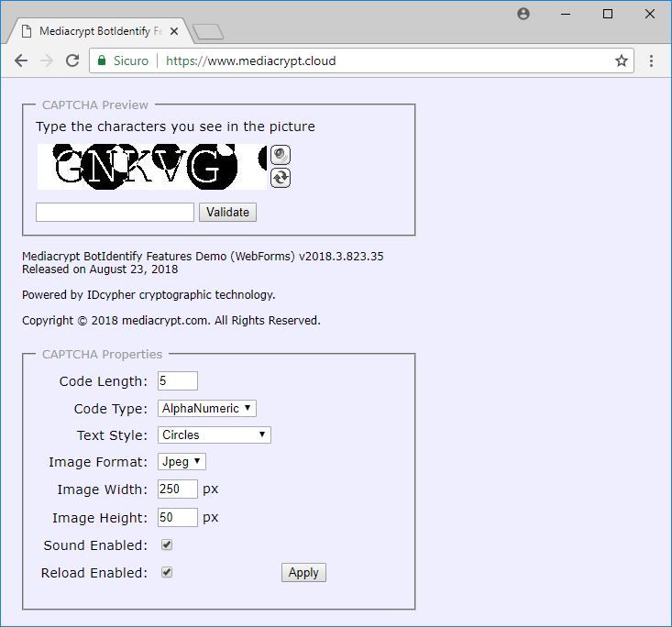Open the Text Style Circles dropdown
The image size is (672, 627).
215,435
